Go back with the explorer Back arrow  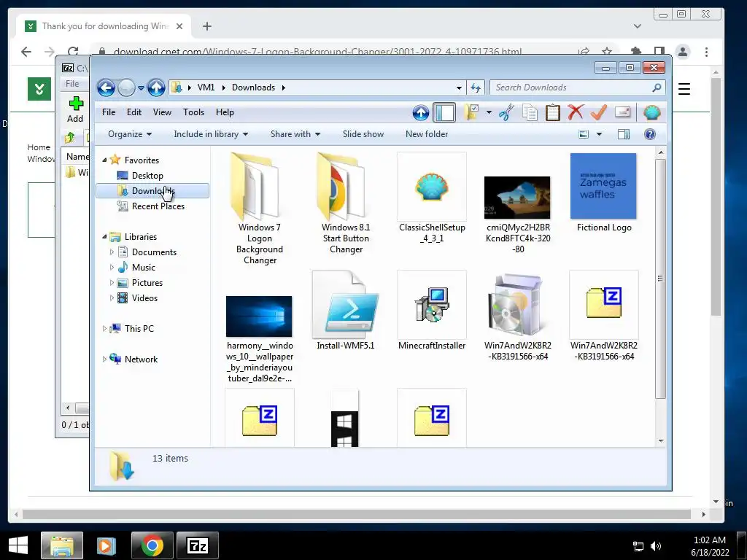click(106, 87)
